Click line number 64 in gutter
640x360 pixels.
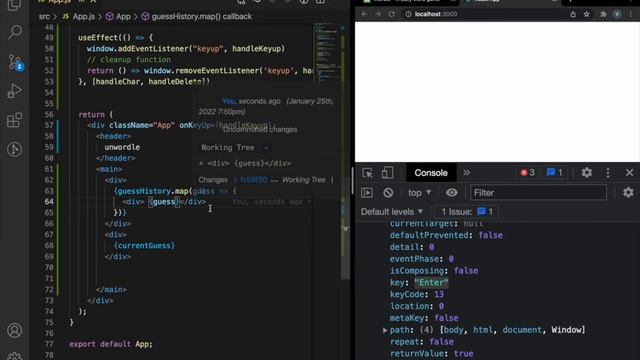(49, 202)
